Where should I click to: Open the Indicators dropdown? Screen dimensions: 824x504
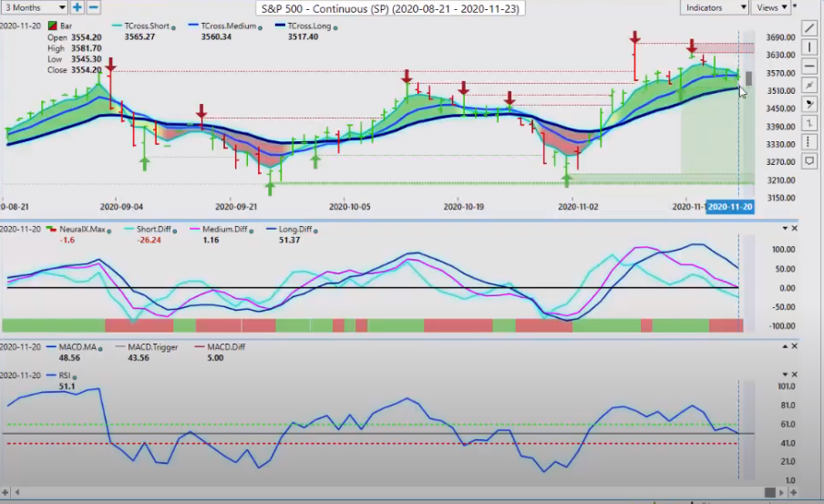pos(715,7)
